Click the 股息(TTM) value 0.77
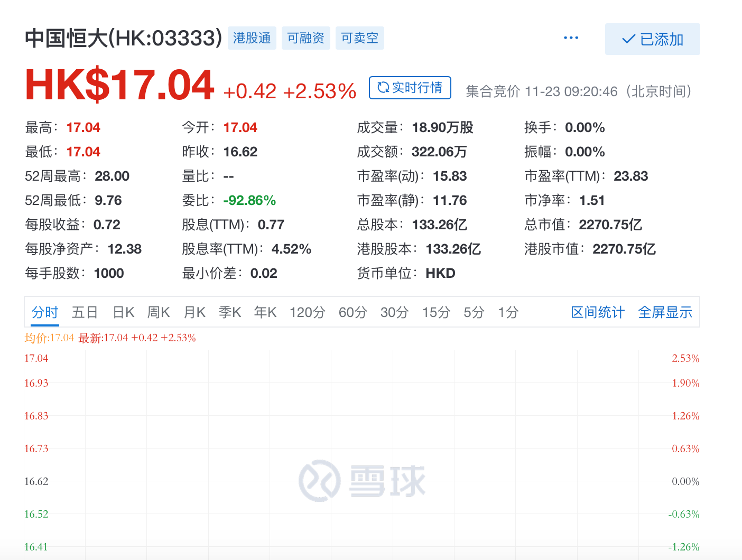This screenshot has height=560, width=742. point(271,225)
